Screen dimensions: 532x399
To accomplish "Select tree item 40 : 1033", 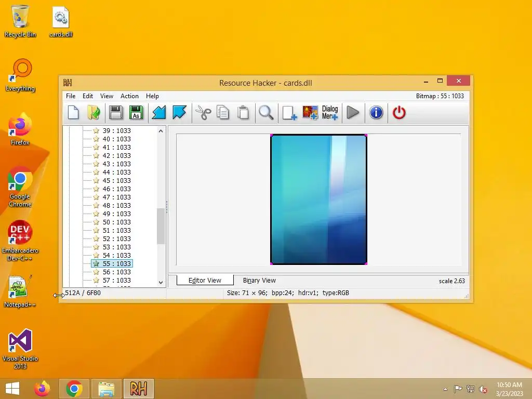I will [117, 139].
